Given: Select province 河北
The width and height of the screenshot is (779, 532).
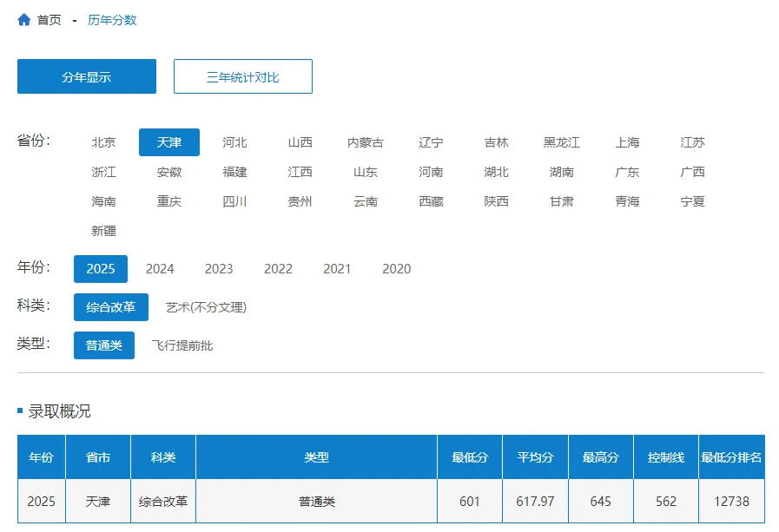Looking at the screenshot, I should (234, 142).
